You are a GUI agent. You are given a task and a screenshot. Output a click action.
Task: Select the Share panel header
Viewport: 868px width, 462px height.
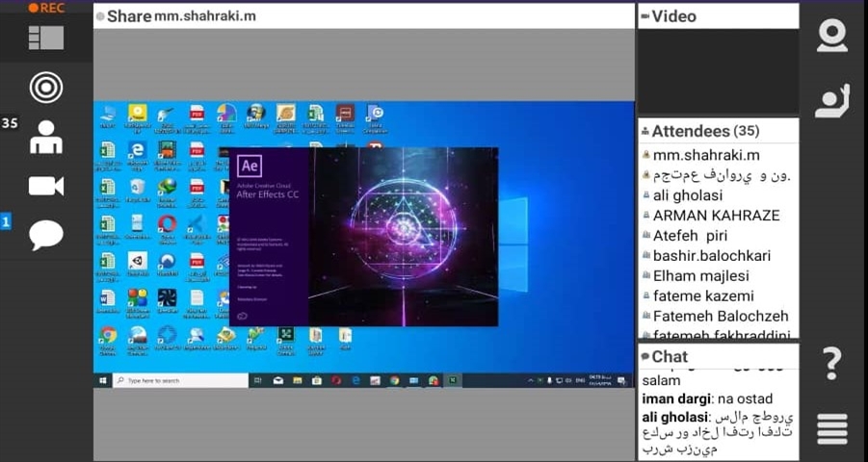(365, 16)
